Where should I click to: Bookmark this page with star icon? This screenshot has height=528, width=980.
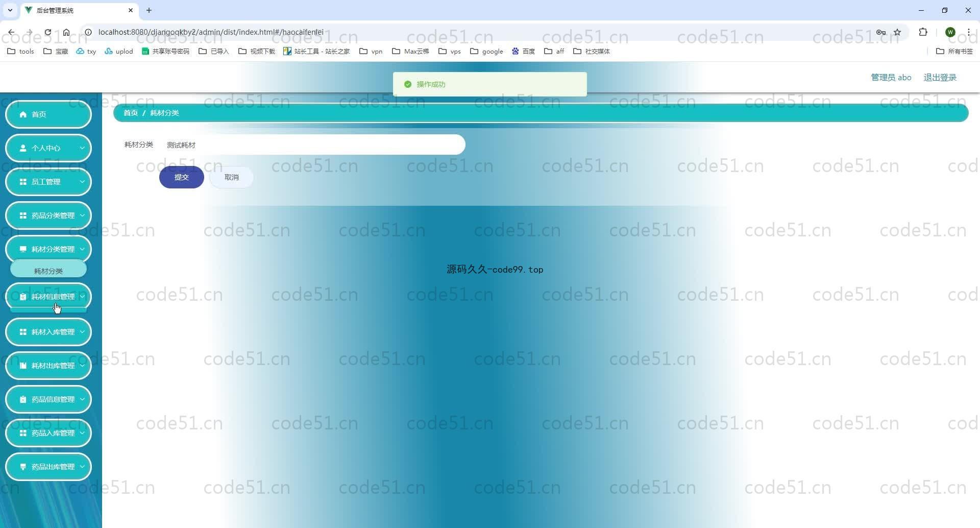[897, 32]
